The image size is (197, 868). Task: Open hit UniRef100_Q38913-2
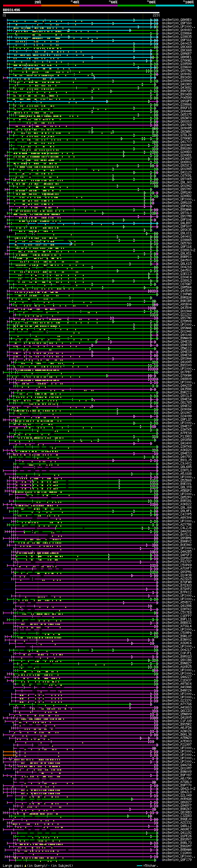(179, 250)
